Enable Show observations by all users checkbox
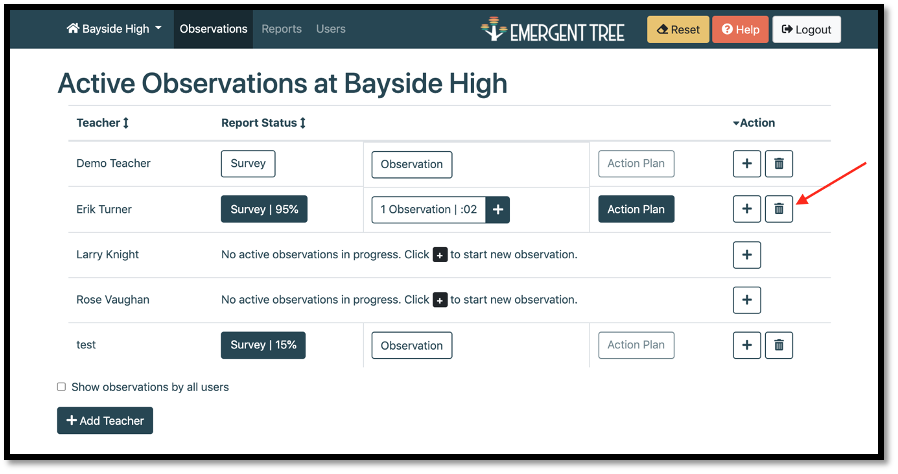Screen dimensions: 898x474 [62, 387]
